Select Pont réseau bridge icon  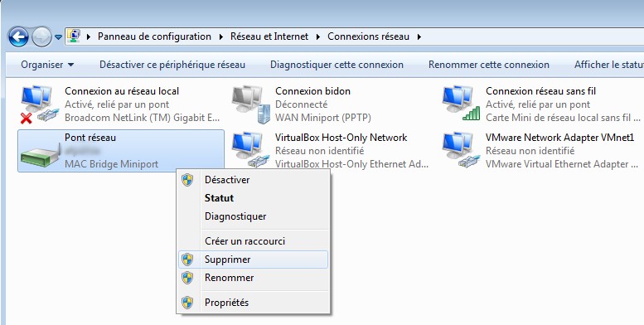click(41, 155)
